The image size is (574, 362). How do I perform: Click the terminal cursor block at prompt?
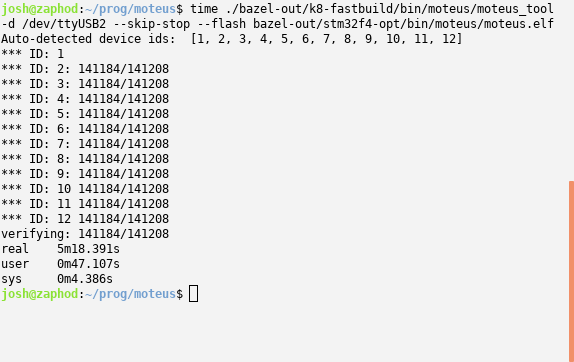(x=194, y=294)
